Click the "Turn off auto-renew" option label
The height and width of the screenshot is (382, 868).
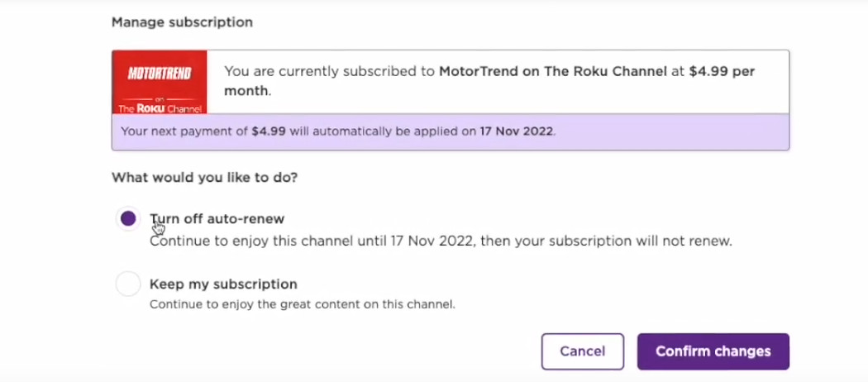coord(217,219)
